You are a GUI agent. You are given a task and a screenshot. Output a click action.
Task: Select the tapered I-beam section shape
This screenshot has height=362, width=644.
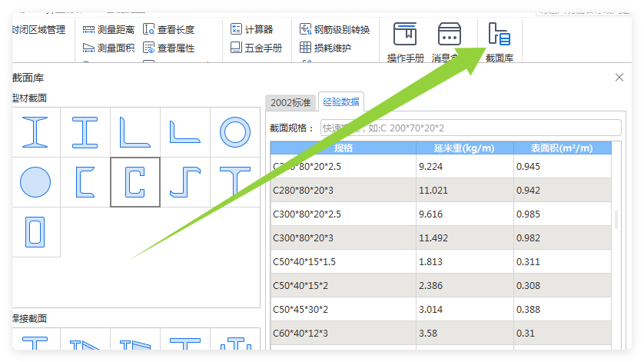pos(35,132)
